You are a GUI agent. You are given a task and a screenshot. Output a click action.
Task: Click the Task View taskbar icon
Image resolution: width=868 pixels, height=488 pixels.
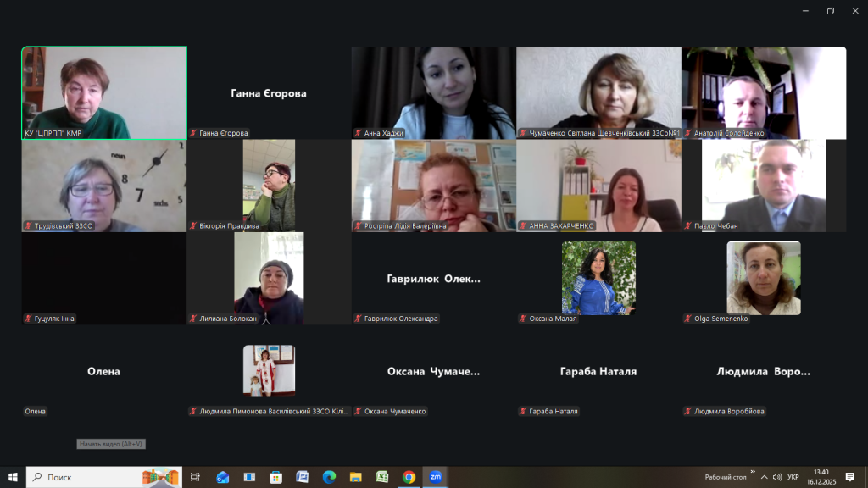click(195, 477)
